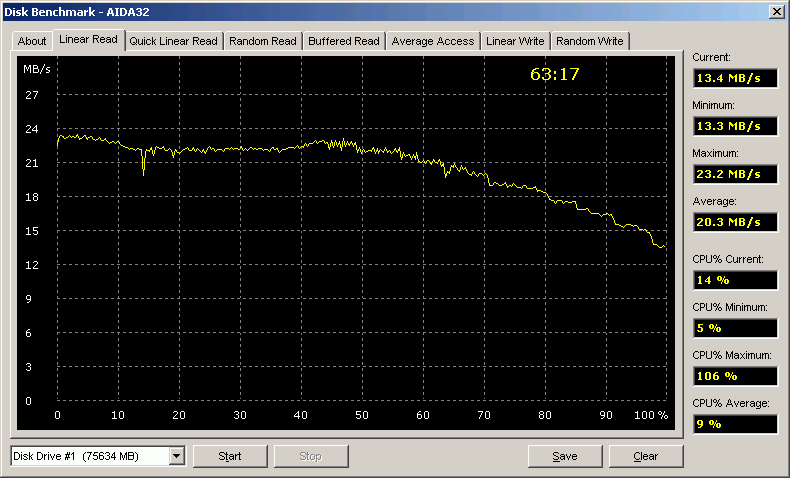Click the greyed-out Stop button
The image size is (790, 478).
click(310, 456)
